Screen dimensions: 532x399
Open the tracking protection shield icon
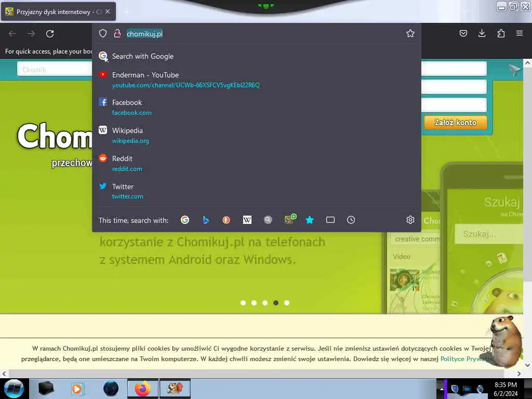(103, 33)
